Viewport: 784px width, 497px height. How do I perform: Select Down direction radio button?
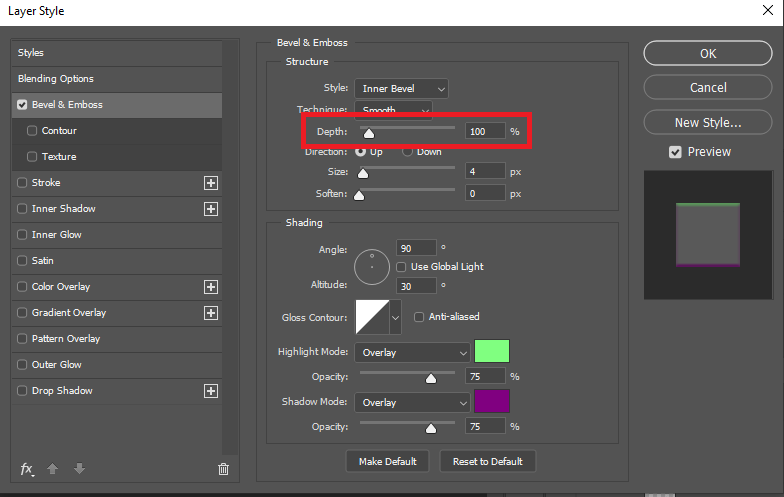point(408,152)
